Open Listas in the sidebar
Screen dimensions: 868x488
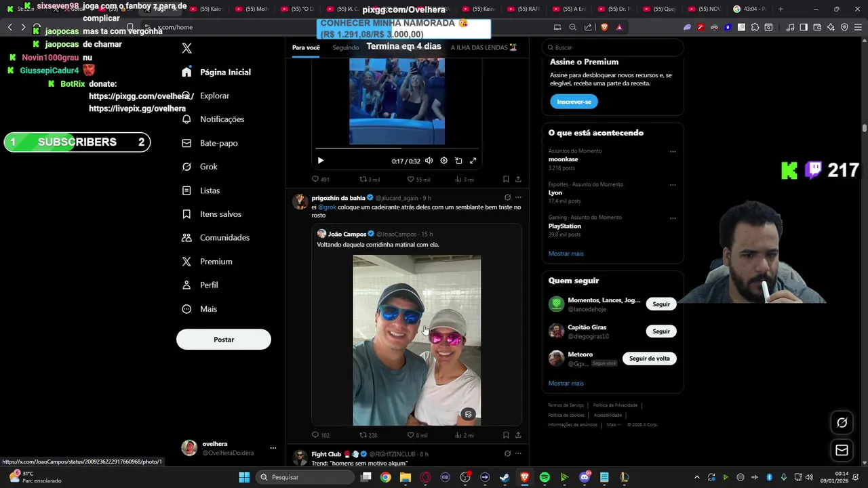[x=201, y=190]
